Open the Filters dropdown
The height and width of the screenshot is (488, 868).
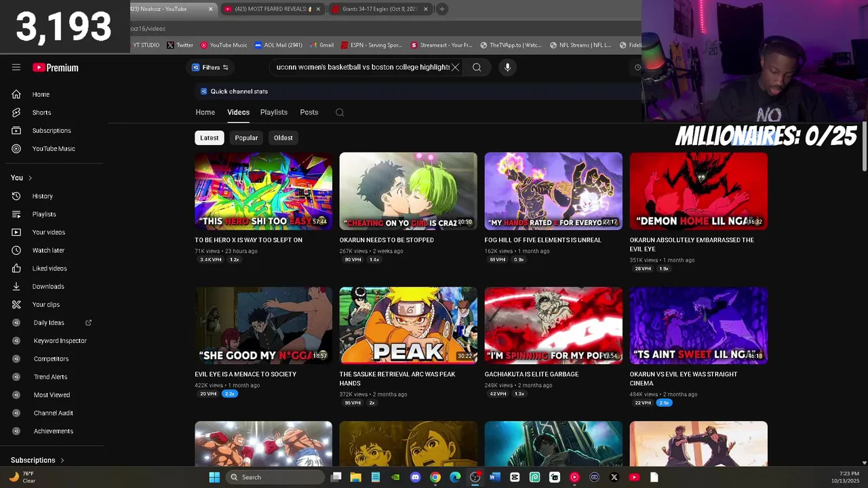coord(210,67)
